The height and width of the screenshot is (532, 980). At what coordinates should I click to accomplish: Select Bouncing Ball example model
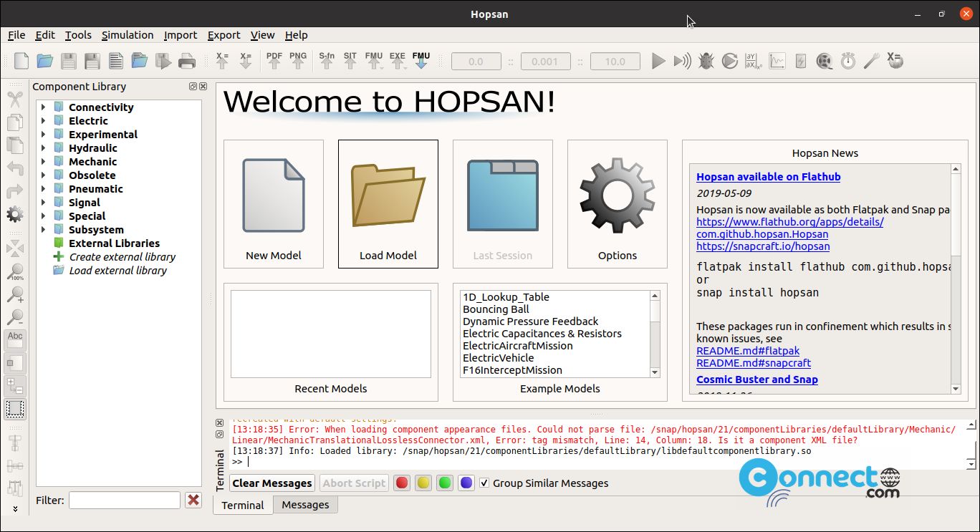(496, 309)
